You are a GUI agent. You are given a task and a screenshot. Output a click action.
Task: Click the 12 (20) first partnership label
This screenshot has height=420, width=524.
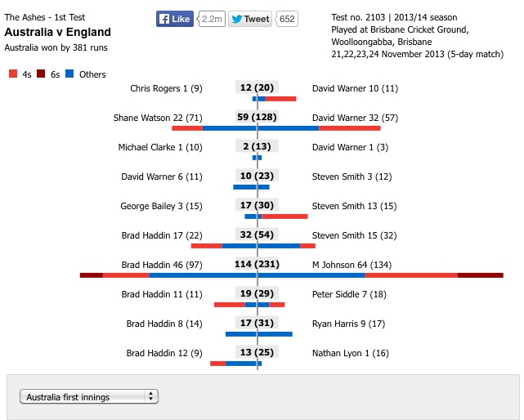(x=257, y=87)
